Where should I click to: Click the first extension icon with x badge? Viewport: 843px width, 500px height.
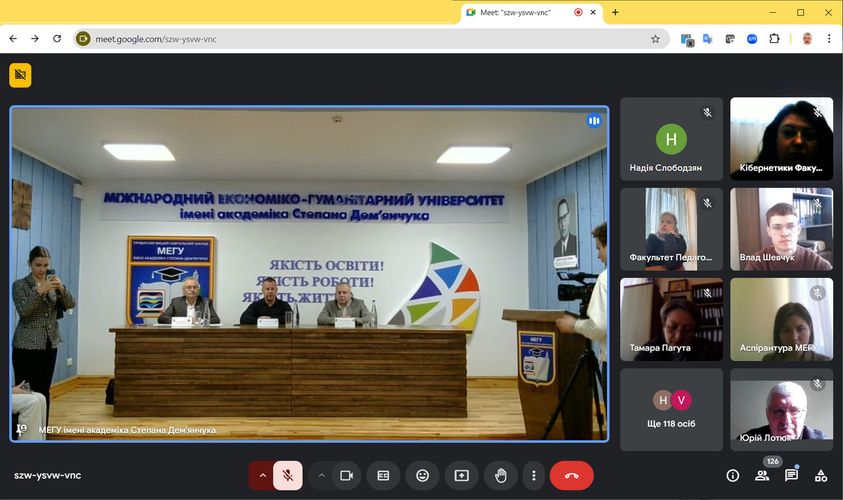point(687,39)
